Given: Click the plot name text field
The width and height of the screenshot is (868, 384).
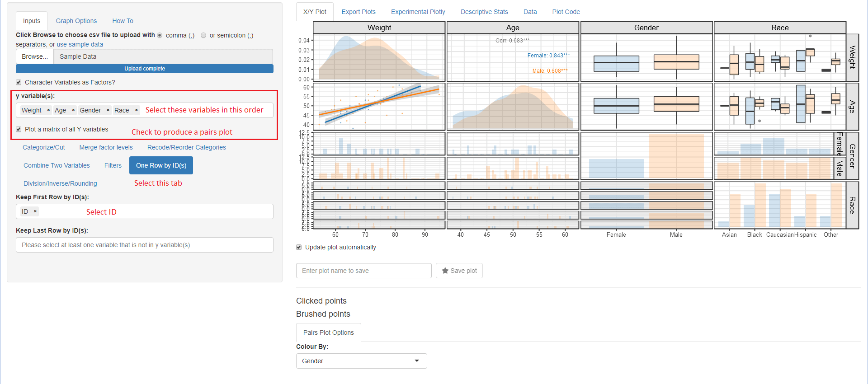Looking at the screenshot, I should (x=363, y=271).
